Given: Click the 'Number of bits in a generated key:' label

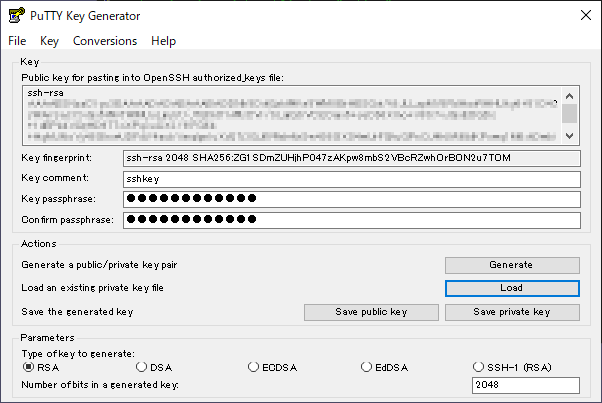Looking at the screenshot, I should [100, 385].
